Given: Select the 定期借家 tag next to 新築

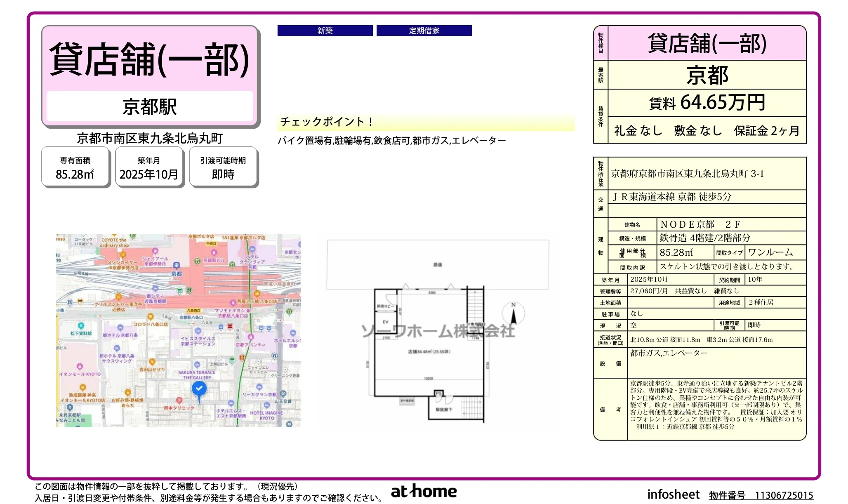Looking at the screenshot, I should pos(424,30).
